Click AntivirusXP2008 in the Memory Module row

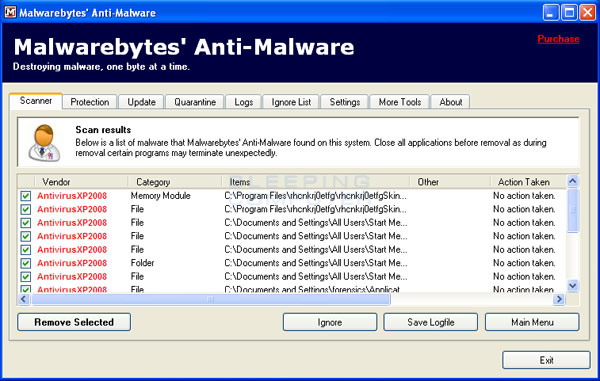[x=72, y=196]
